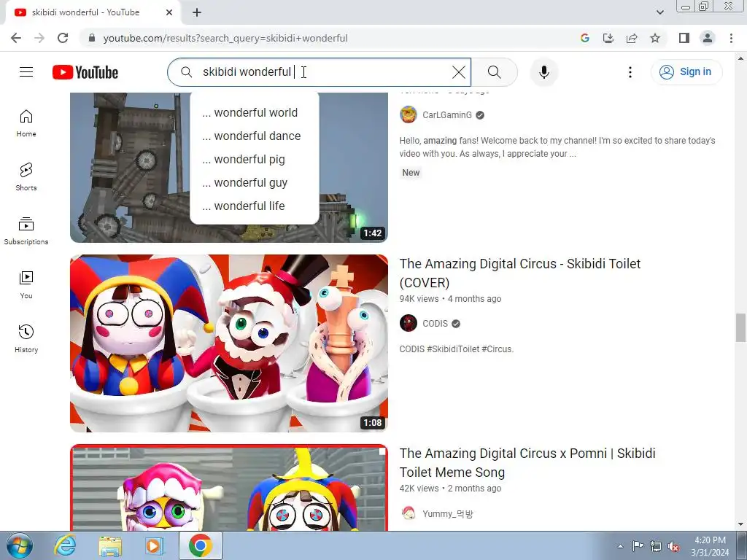The width and height of the screenshot is (747, 560).
Task: Open the YouTube hamburger guide menu
Action: 26,72
